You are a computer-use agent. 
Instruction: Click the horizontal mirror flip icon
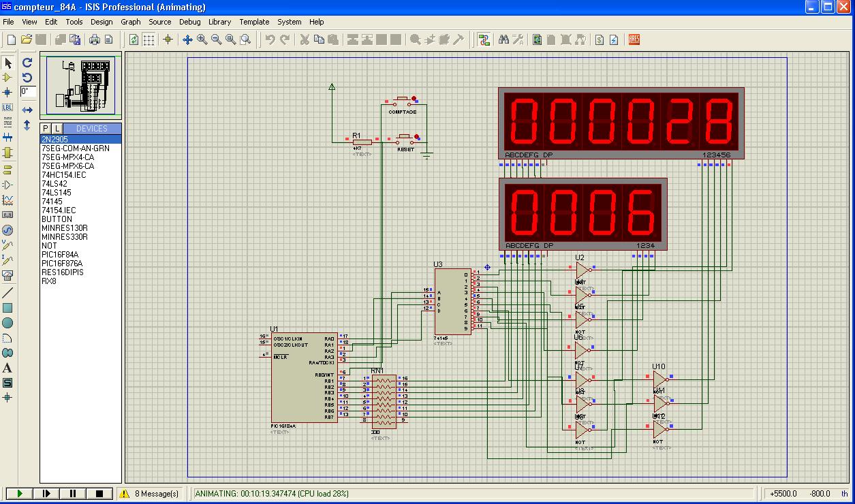[27, 110]
